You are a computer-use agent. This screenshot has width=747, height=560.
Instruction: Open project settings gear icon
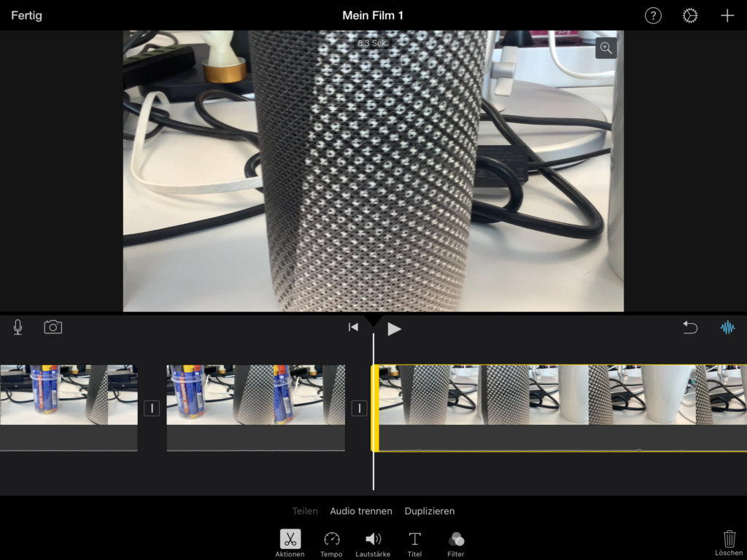click(x=690, y=16)
